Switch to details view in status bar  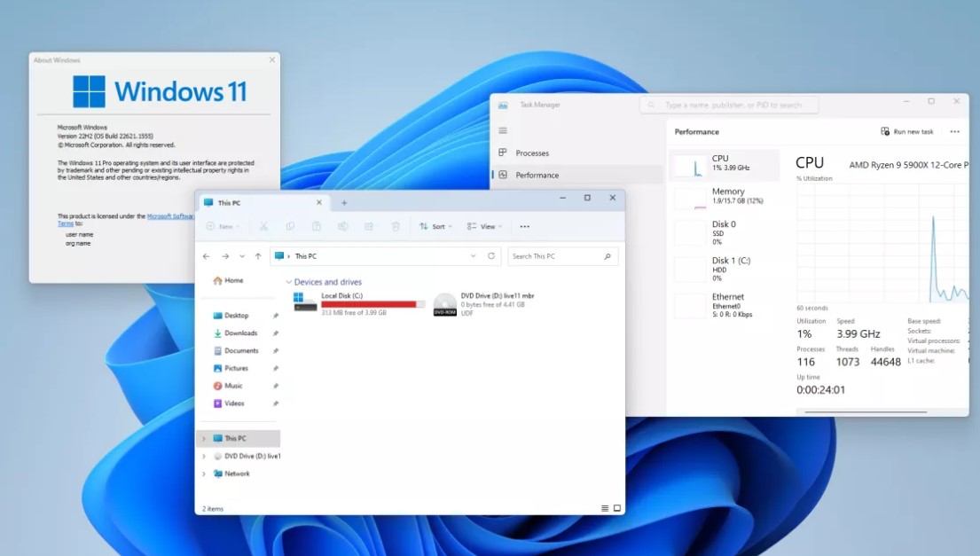coord(605,509)
